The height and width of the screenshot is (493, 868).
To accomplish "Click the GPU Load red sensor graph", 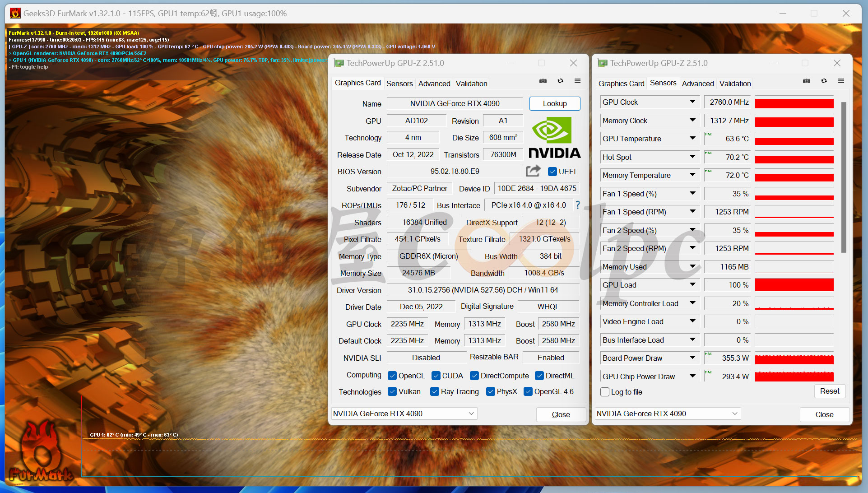I will pos(794,285).
